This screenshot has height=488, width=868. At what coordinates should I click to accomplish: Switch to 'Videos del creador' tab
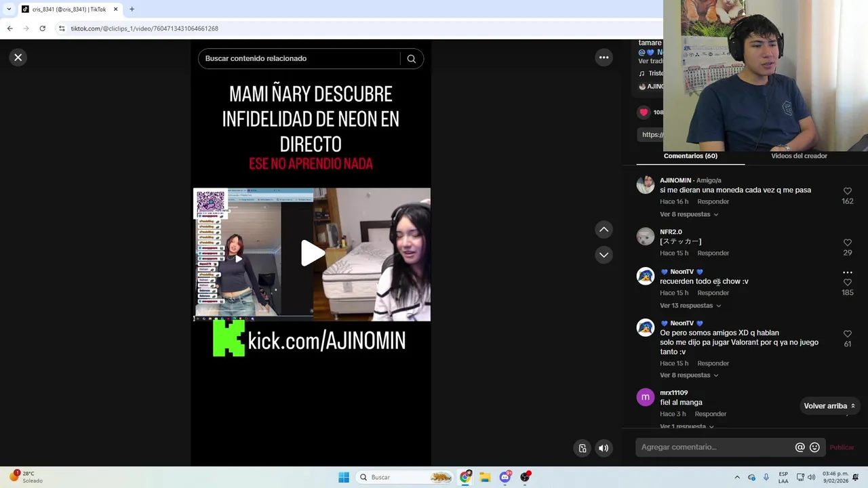(799, 156)
